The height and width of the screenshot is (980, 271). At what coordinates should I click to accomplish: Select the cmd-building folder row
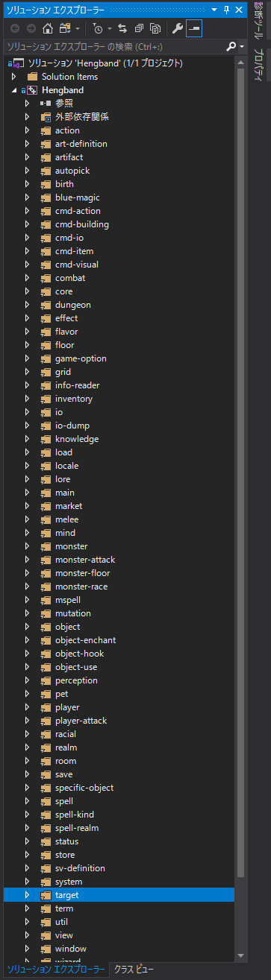point(119,224)
